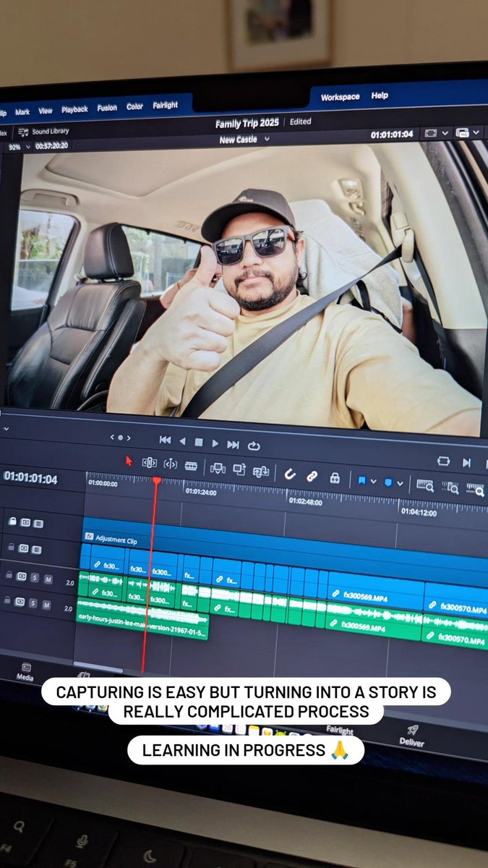Screen dimensions: 488x868
Task: Switch to the Media page
Action: pyautogui.click(x=25, y=672)
